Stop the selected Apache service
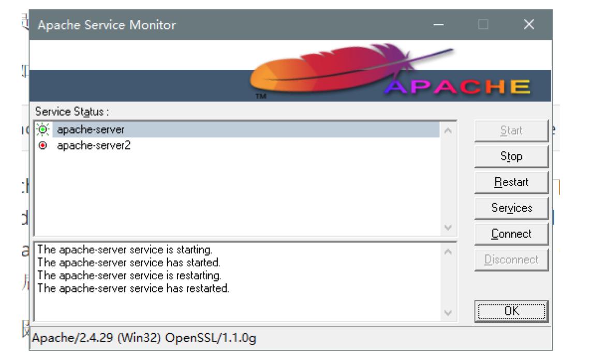This screenshot has width=591, height=364. point(511,156)
